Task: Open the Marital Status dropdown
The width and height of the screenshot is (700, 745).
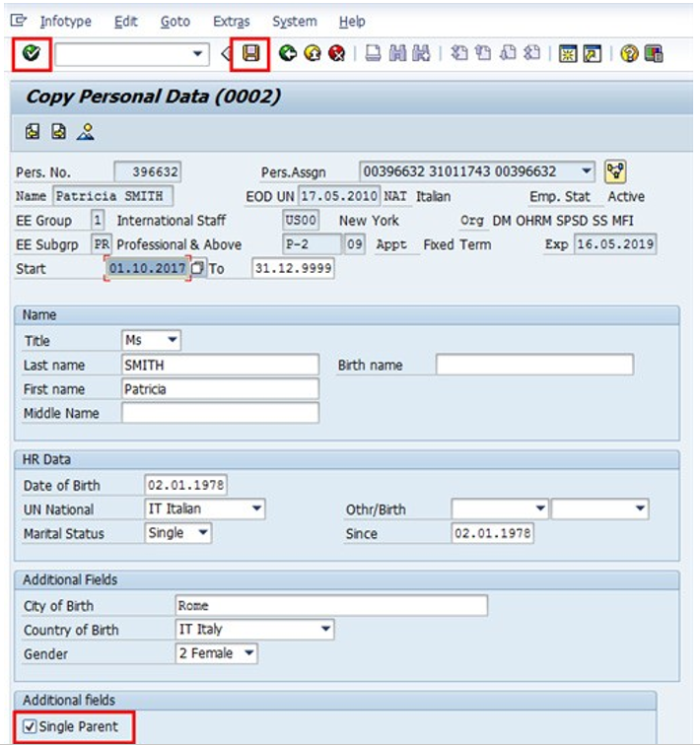Action: click(x=203, y=532)
